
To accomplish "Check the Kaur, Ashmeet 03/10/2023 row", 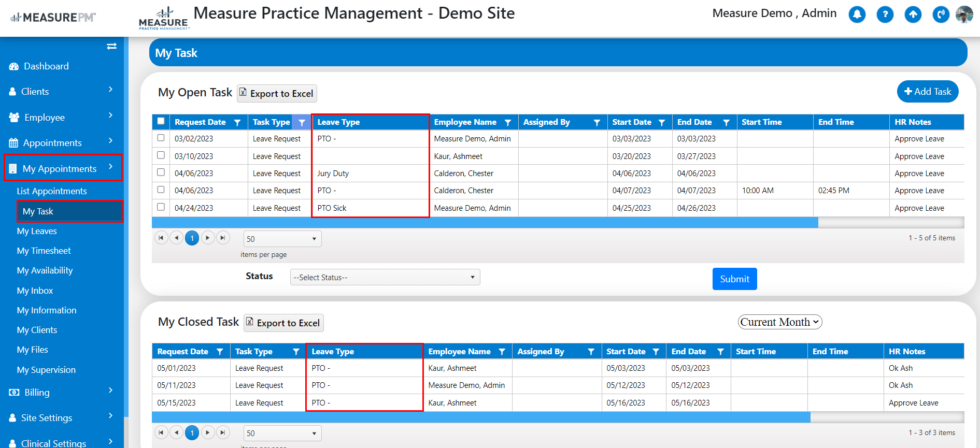I will [161, 155].
